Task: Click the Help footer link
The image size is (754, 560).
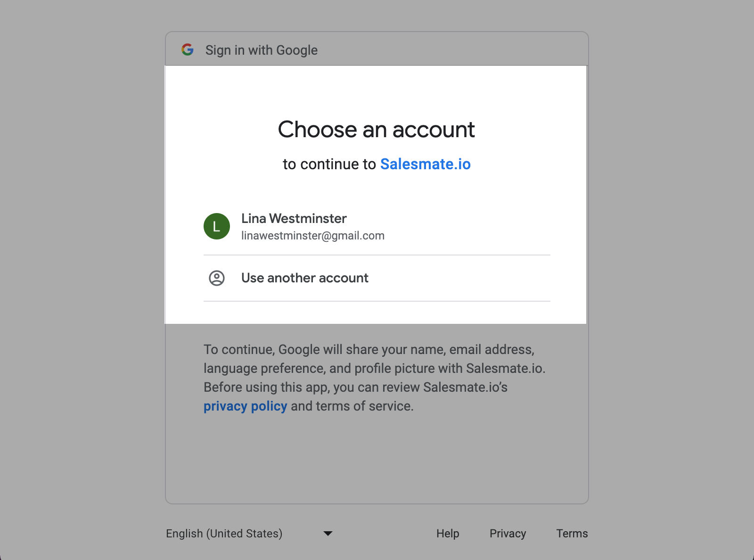Action: tap(448, 534)
